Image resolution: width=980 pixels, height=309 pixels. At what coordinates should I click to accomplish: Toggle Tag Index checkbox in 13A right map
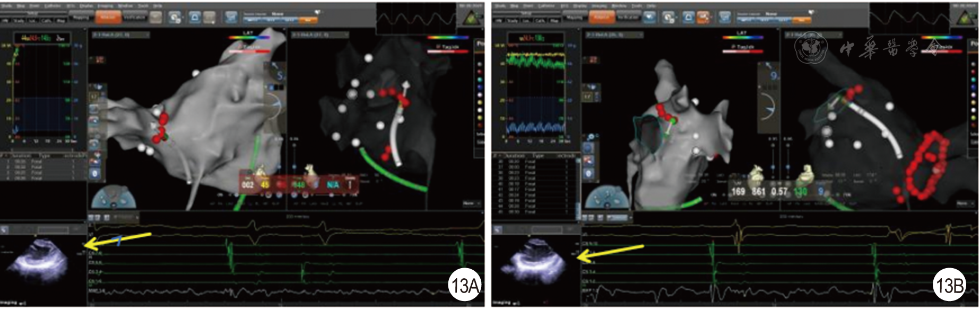439,47
